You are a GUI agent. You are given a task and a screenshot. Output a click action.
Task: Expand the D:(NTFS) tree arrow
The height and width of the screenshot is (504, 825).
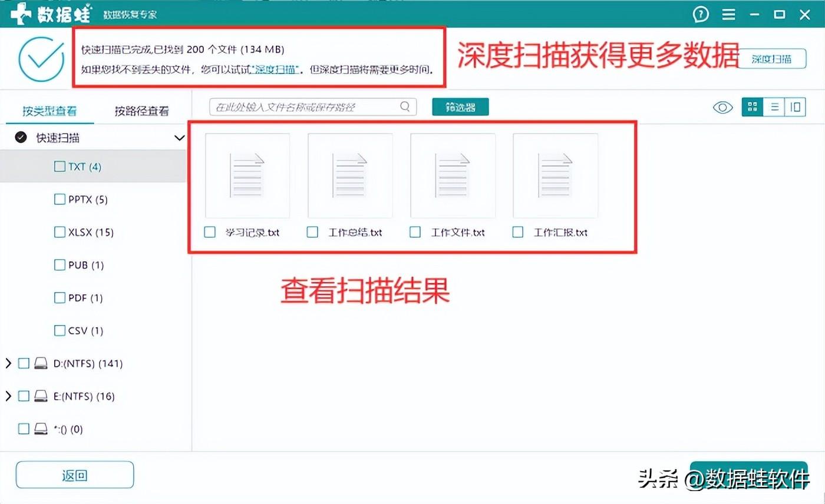point(8,363)
